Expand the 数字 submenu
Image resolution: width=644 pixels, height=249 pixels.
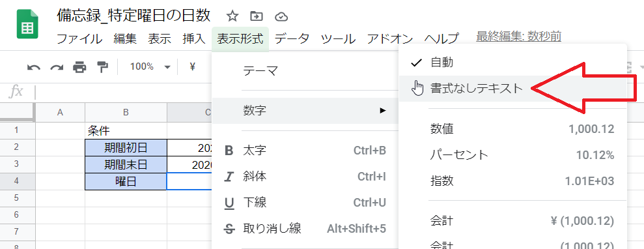point(305,111)
